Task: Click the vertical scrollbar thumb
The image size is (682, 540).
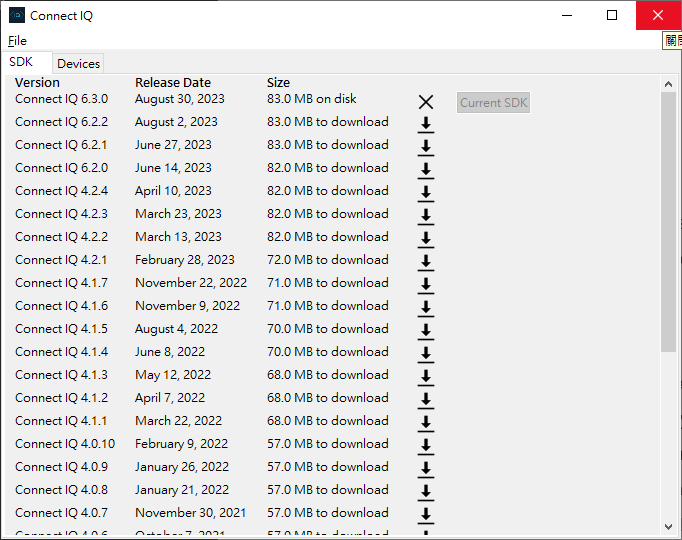Action: click(669, 222)
